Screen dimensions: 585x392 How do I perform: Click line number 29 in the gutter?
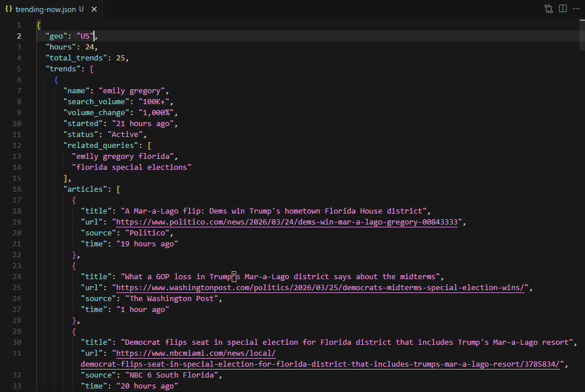tap(19, 331)
